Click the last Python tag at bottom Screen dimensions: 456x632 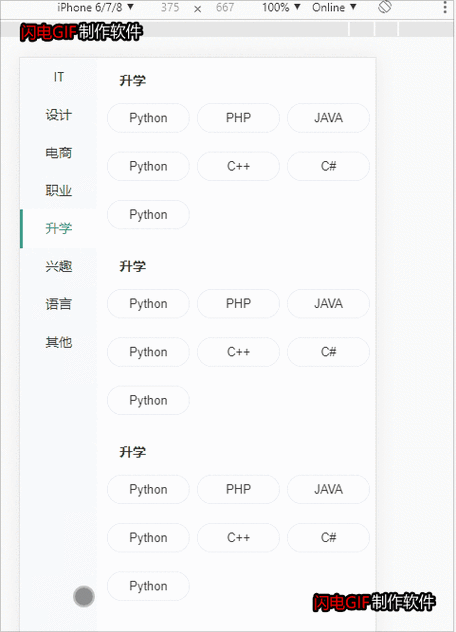click(x=148, y=586)
